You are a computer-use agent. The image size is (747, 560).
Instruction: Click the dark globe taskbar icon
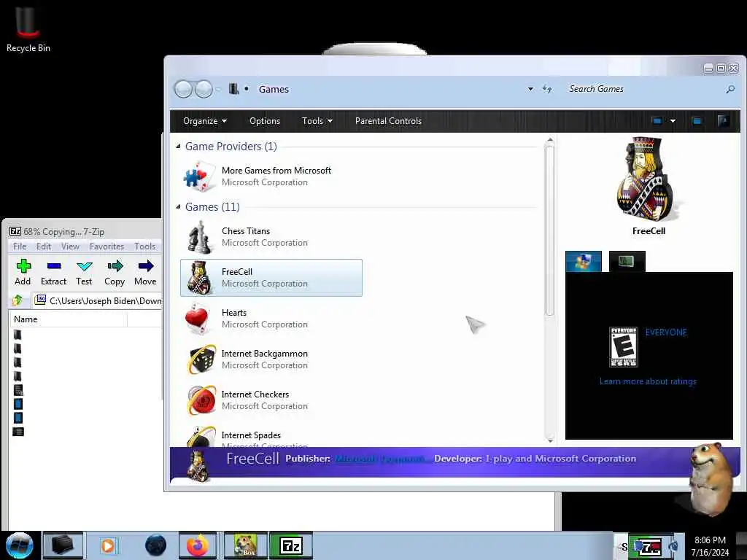pos(155,545)
